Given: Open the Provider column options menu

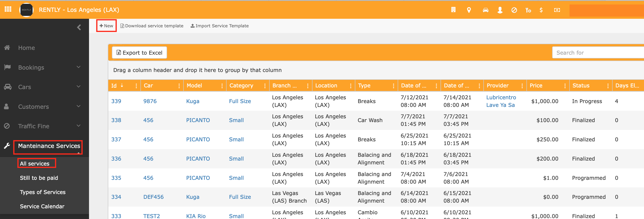Looking at the screenshot, I should tap(522, 86).
